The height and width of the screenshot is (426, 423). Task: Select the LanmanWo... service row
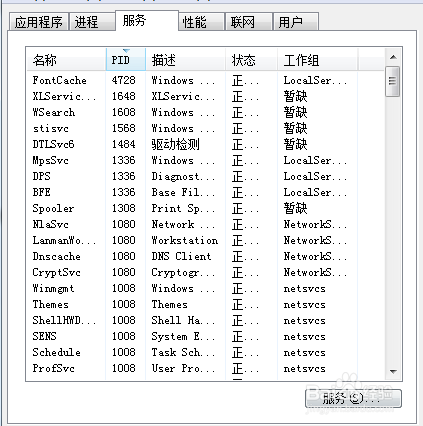[205, 240]
